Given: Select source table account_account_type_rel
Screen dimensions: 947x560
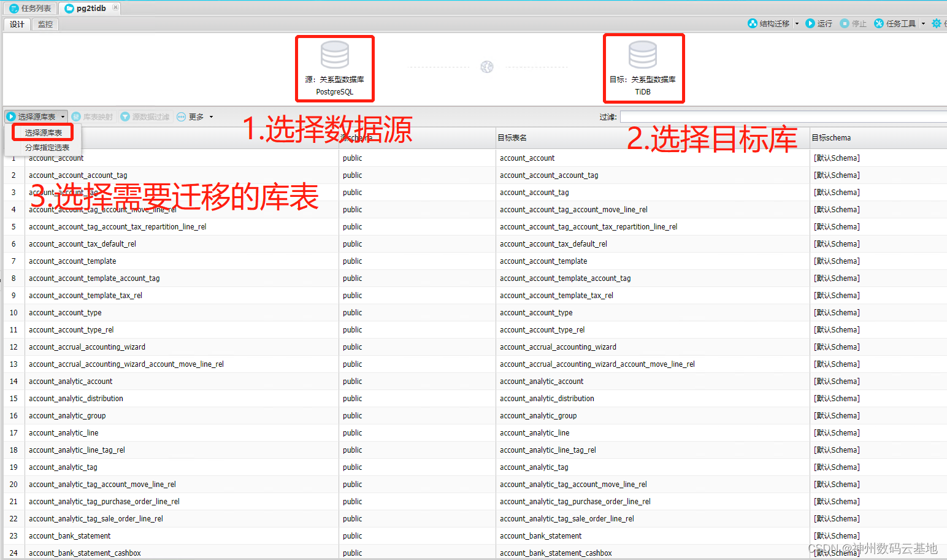Looking at the screenshot, I should pyautogui.click(x=71, y=330).
